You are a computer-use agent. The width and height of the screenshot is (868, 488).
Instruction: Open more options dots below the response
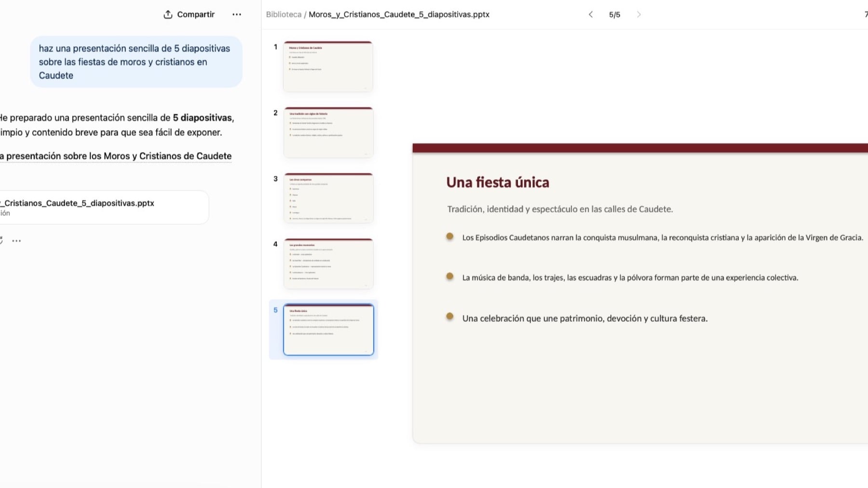(x=16, y=240)
